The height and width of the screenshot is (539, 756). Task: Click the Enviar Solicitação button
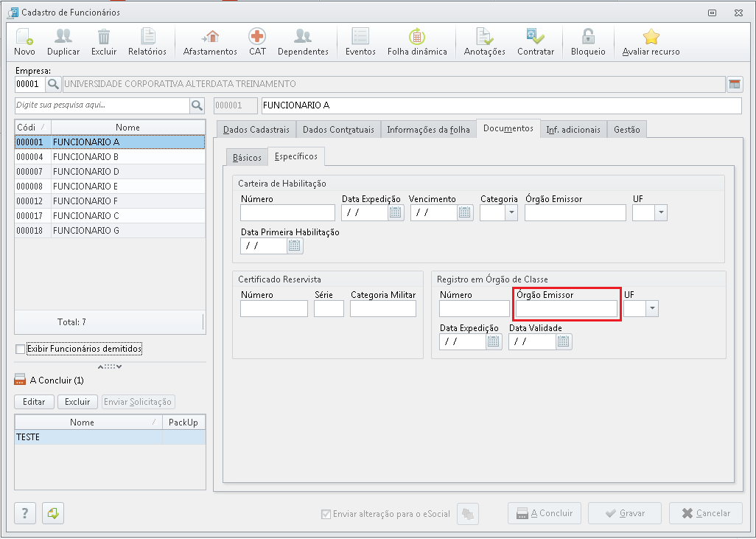[138, 401]
